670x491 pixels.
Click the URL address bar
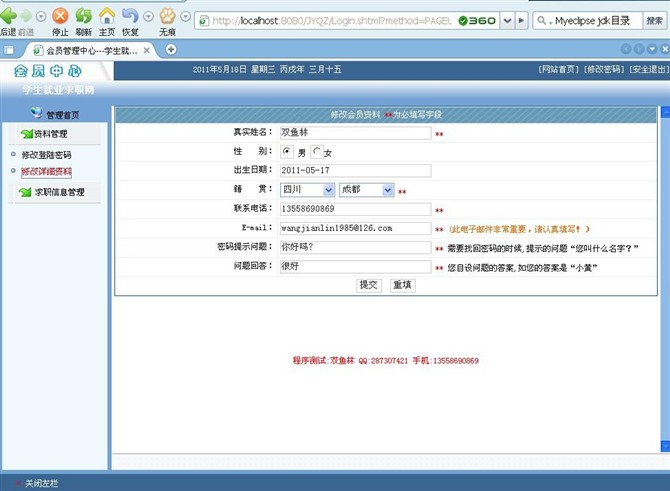point(332,21)
